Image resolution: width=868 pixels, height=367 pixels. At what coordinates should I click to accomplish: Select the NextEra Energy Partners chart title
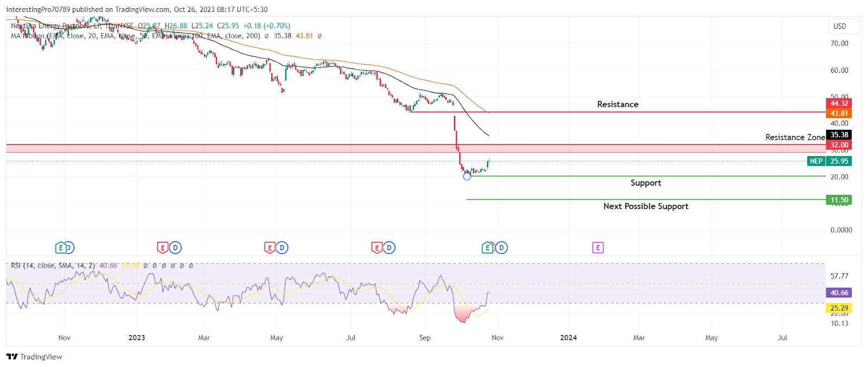coord(72,26)
